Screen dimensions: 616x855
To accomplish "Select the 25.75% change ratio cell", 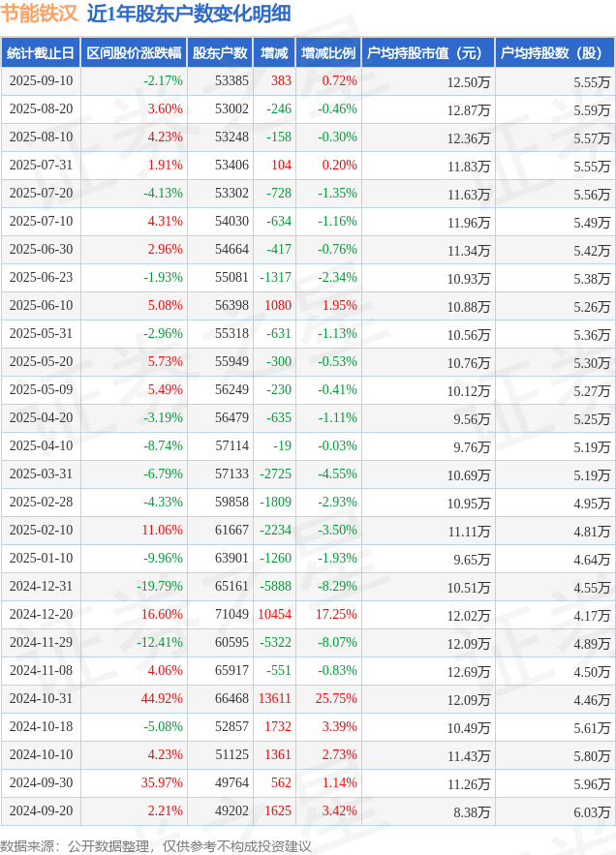I will [x=336, y=698].
